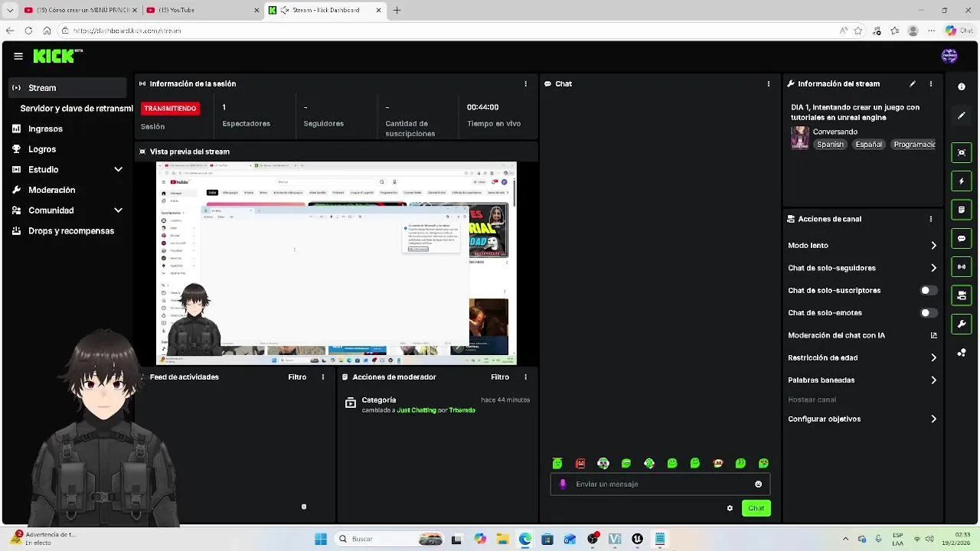
Task: Open Filtro in Acciones de moderador
Action: click(x=500, y=377)
